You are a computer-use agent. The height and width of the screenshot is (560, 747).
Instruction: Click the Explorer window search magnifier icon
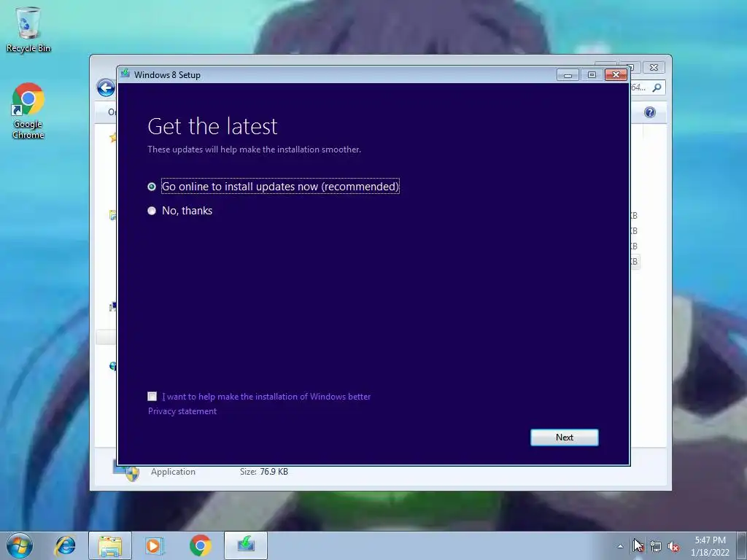[x=657, y=87]
